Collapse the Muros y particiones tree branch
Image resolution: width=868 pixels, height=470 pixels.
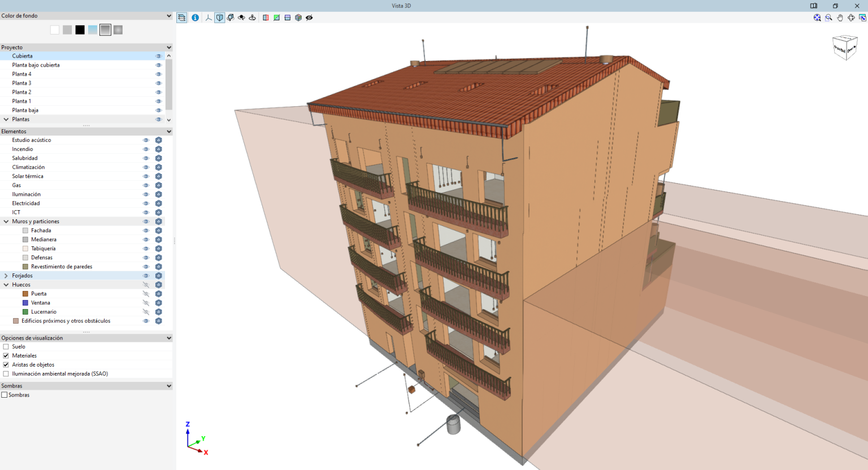[6, 221]
